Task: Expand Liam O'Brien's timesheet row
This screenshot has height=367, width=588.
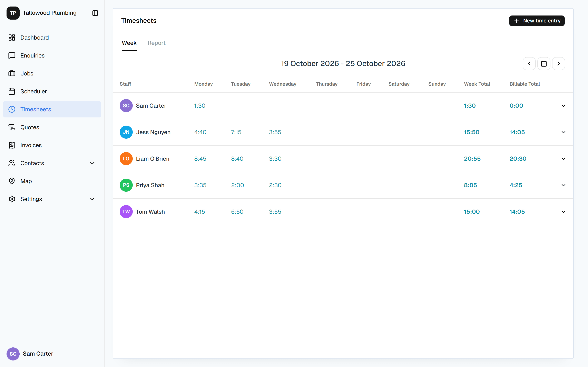Action: coord(563,159)
